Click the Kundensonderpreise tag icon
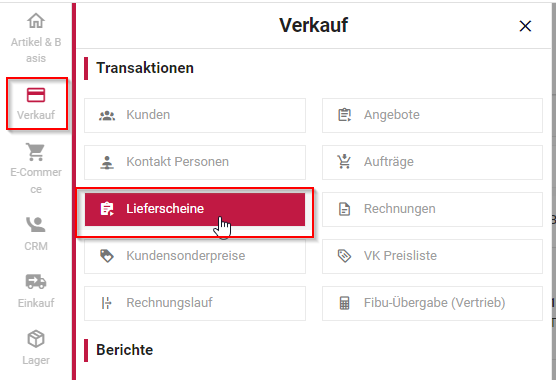Screen dimensions: 556x380 point(107,256)
